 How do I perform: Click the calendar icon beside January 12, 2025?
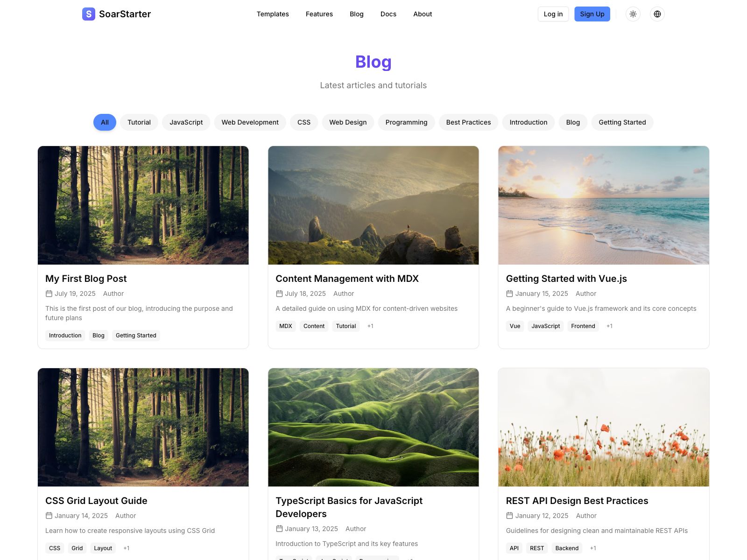click(x=510, y=516)
